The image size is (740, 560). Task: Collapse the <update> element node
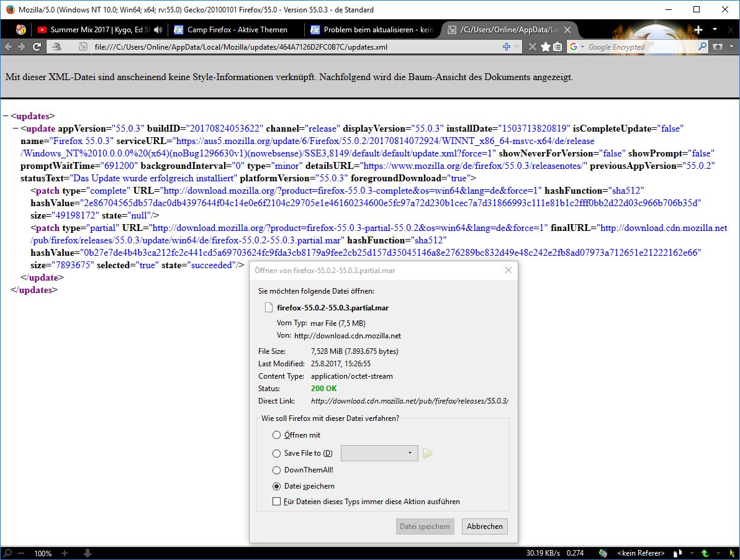pos(16,129)
